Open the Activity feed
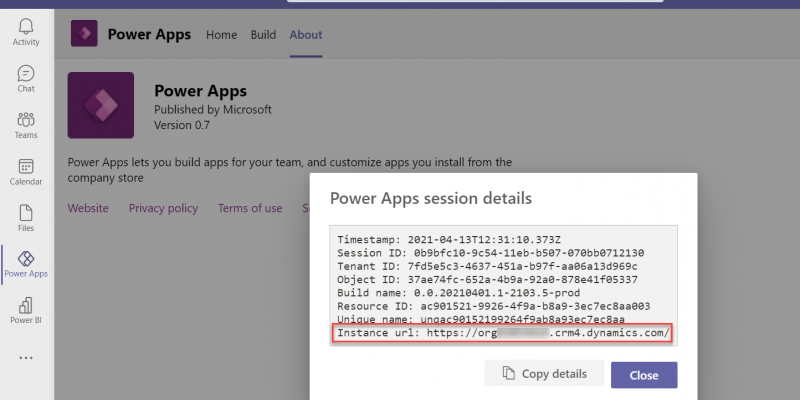 point(26,32)
